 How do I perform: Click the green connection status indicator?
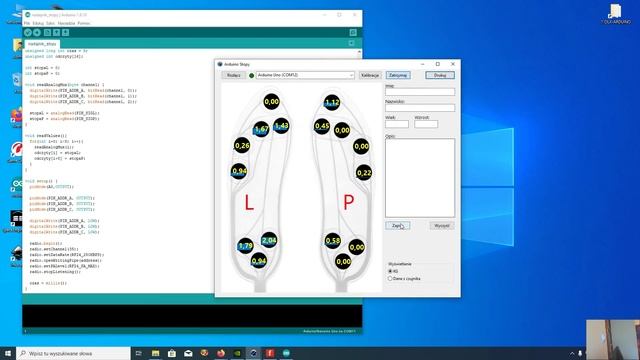(251, 76)
